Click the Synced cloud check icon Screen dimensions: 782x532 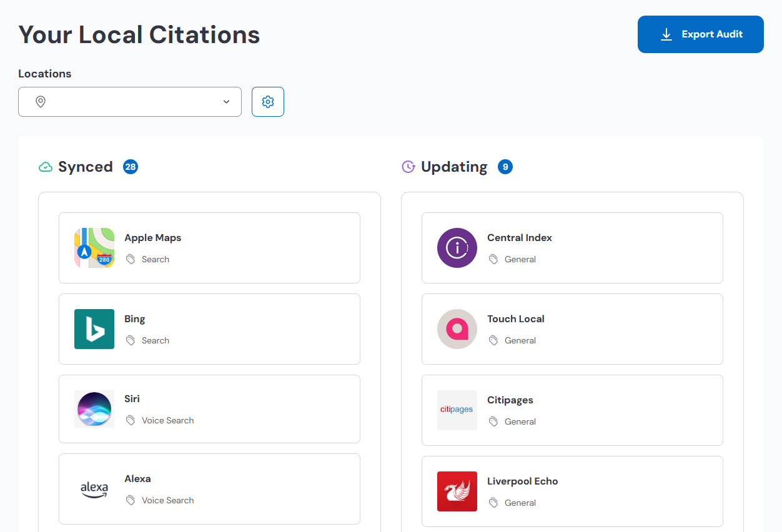pyautogui.click(x=45, y=167)
